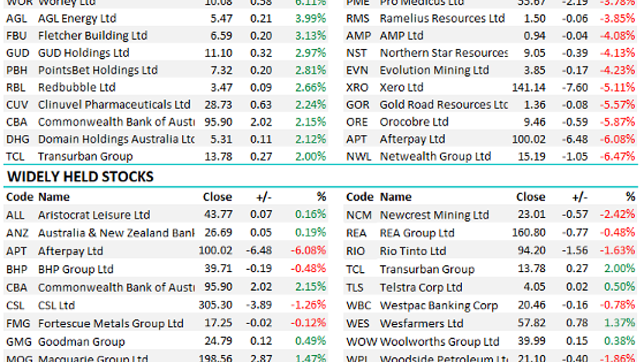
Task: Select the CSL Ltd close price 305.30
Action: click(x=215, y=305)
